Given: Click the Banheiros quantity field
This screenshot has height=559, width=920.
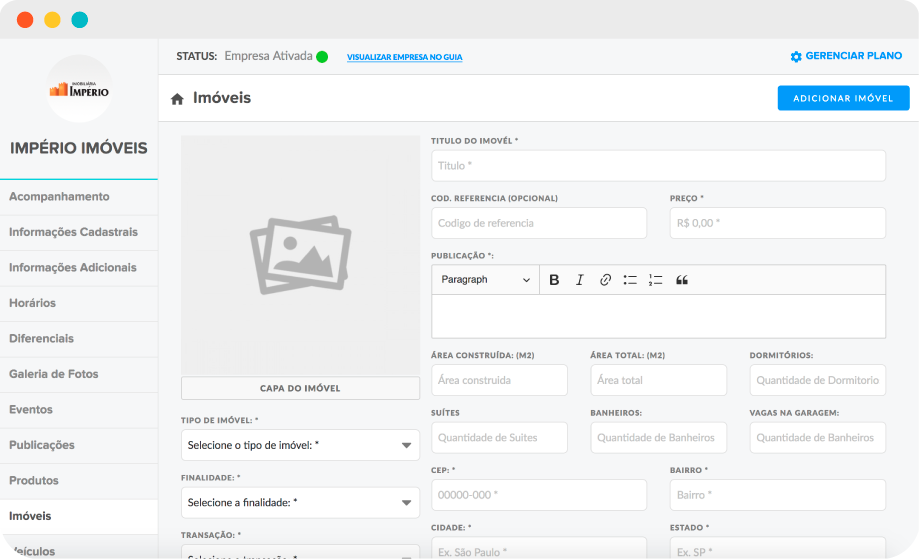Looking at the screenshot, I should (x=658, y=438).
